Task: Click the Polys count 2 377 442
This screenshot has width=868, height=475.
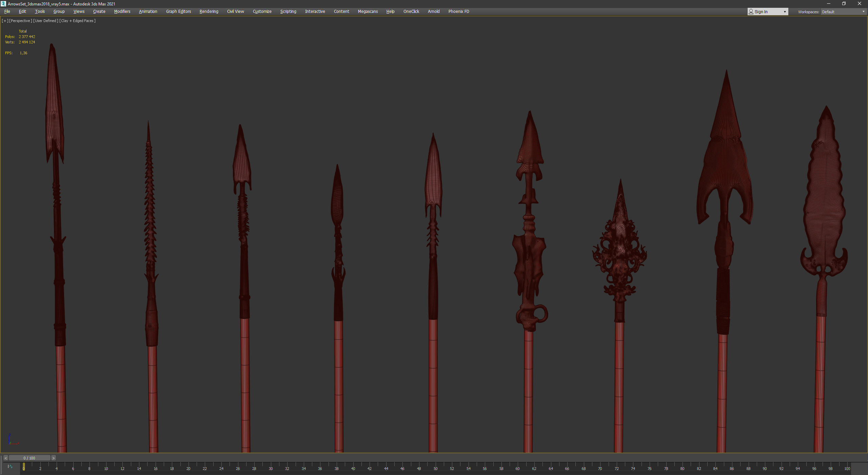Action: (x=27, y=37)
